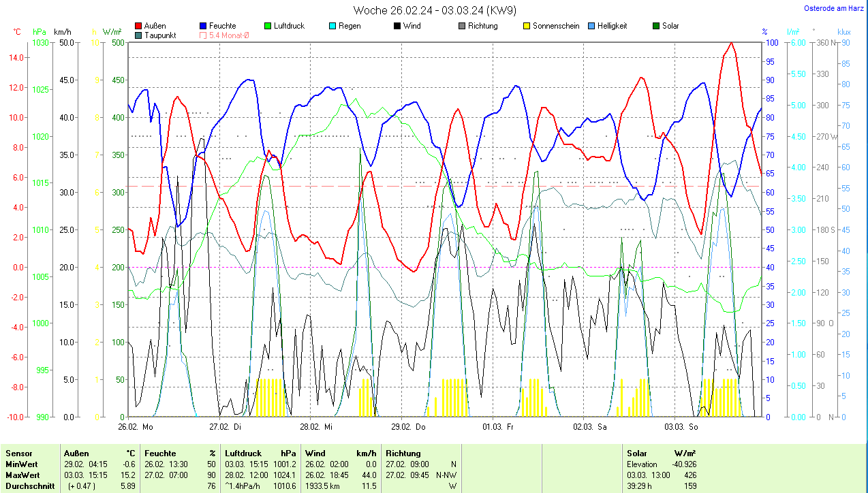Viewport: 868px width, 493px height.
Task: Click the chart title Woche 26.02.24 - 03.03.24
Action: pos(435,10)
